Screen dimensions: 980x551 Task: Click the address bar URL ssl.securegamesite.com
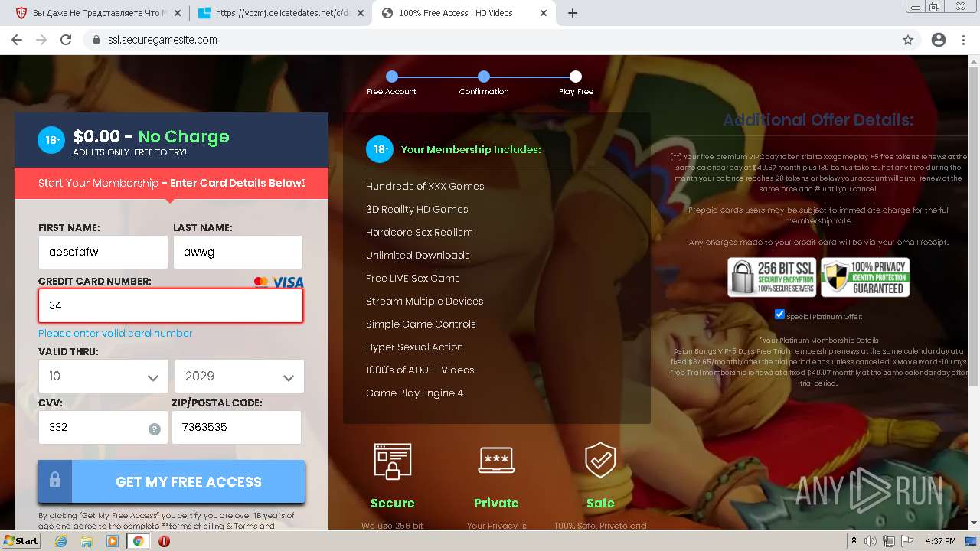pos(162,40)
